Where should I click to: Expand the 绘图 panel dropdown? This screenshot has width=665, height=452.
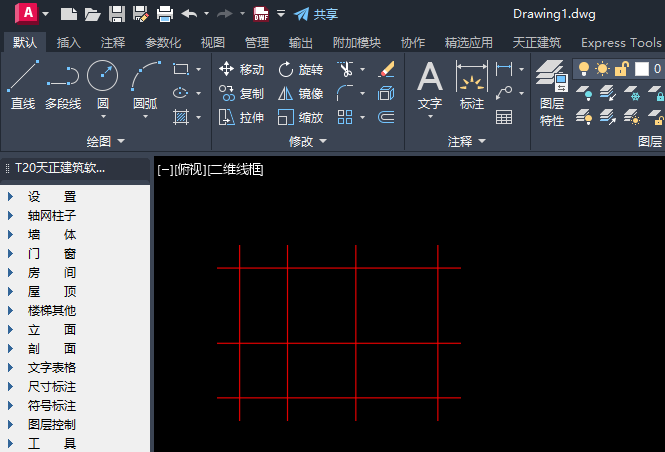point(121,141)
